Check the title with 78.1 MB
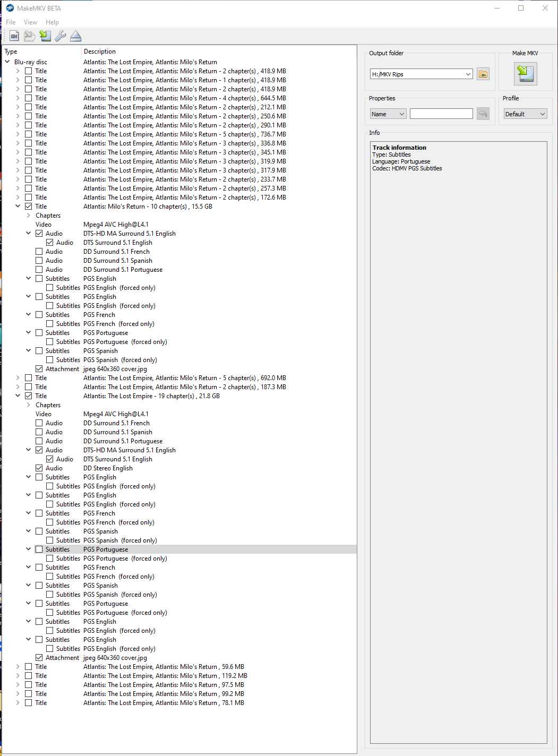The width and height of the screenshot is (558, 756). [29, 703]
